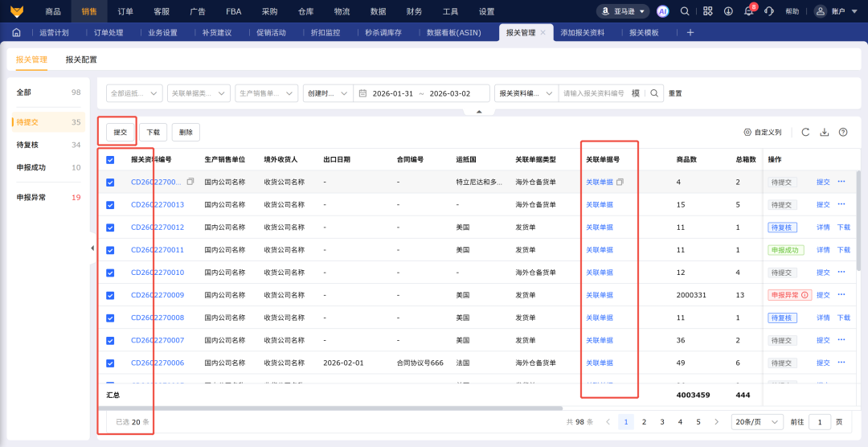This screenshot has height=447, width=868.
Task: Open the home icon tab
Action: (17, 33)
